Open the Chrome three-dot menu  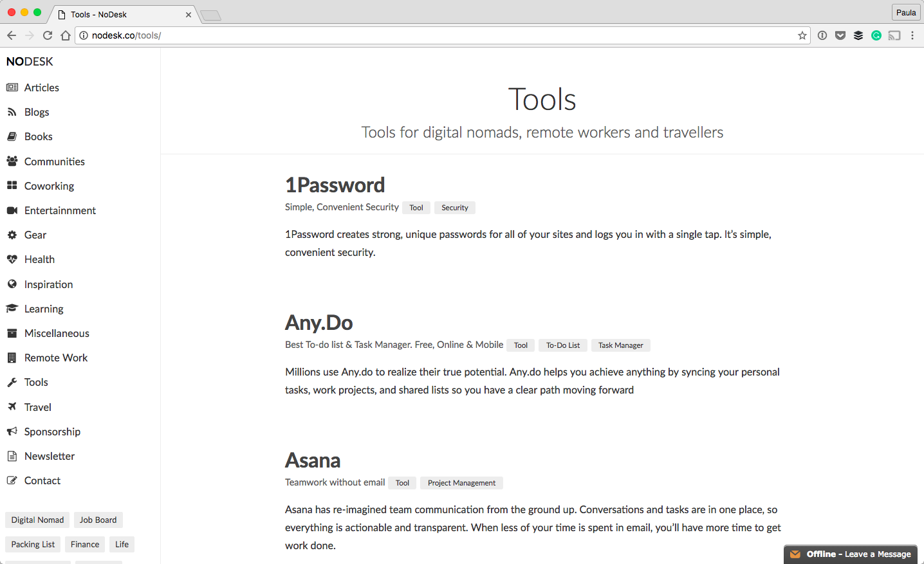(912, 35)
